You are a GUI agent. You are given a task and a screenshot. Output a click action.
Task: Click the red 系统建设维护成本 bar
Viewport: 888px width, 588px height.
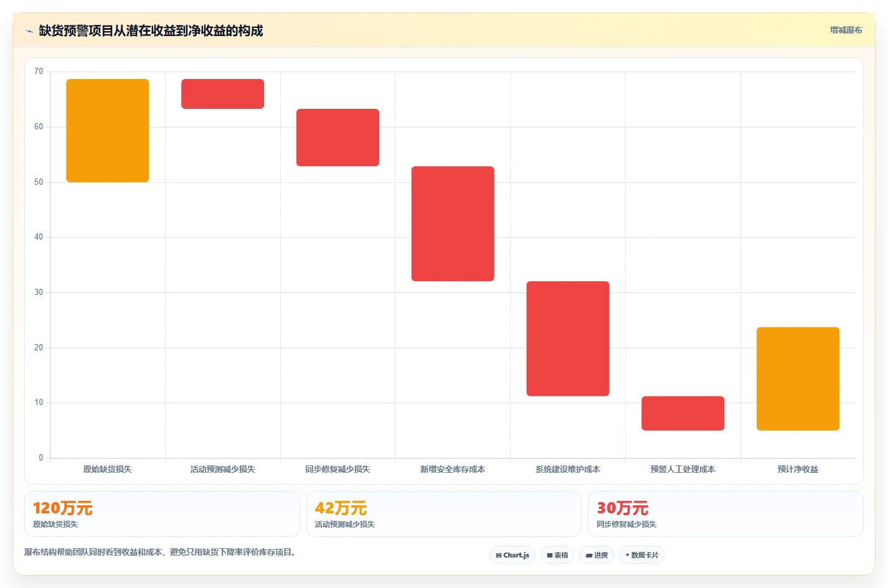click(x=568, y=338)
